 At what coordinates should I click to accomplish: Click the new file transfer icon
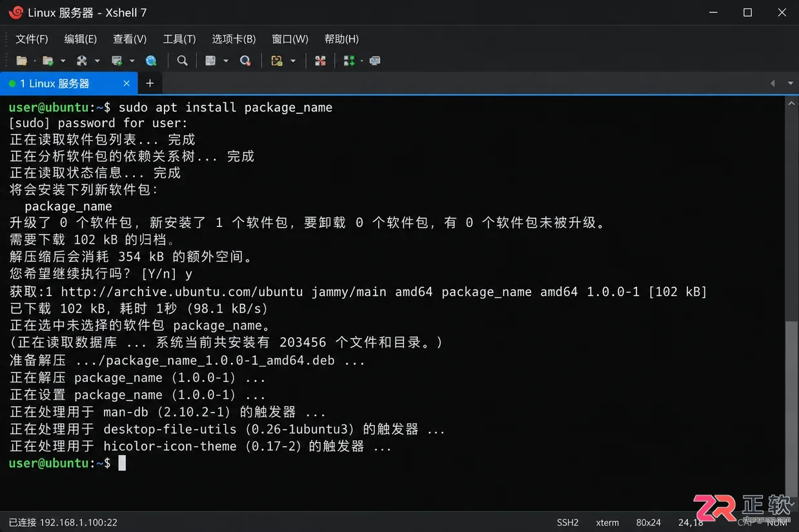pos(117,61)
